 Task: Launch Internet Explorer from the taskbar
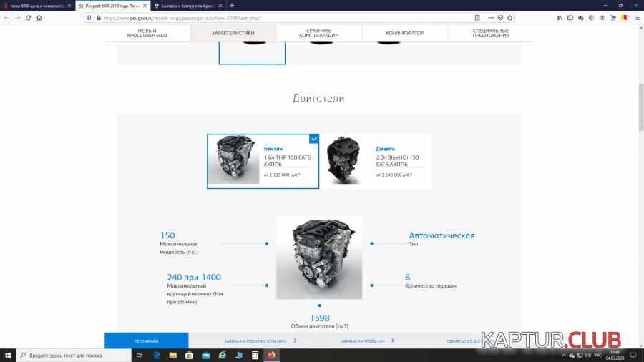(223, 356)
